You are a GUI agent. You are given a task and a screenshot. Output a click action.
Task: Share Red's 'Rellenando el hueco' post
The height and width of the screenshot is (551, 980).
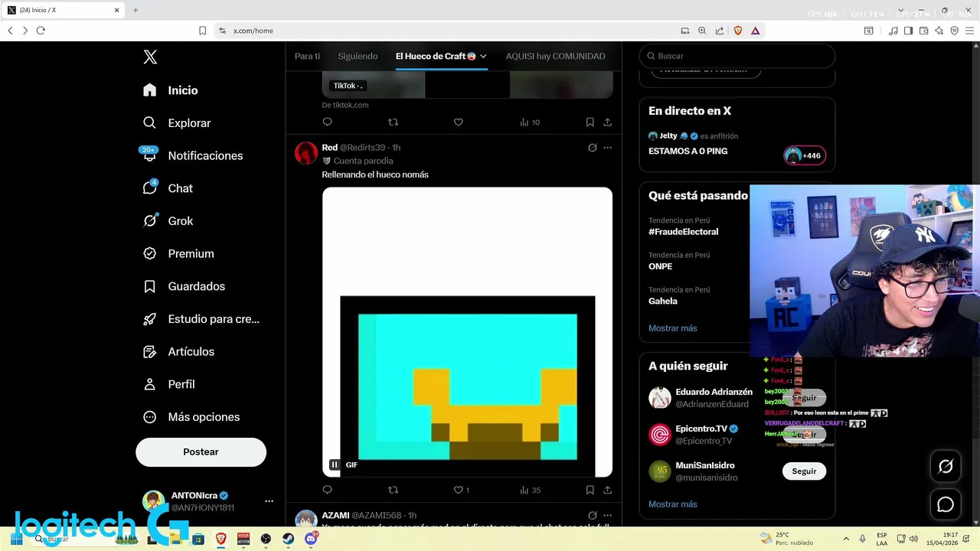(x=607, y=490)
